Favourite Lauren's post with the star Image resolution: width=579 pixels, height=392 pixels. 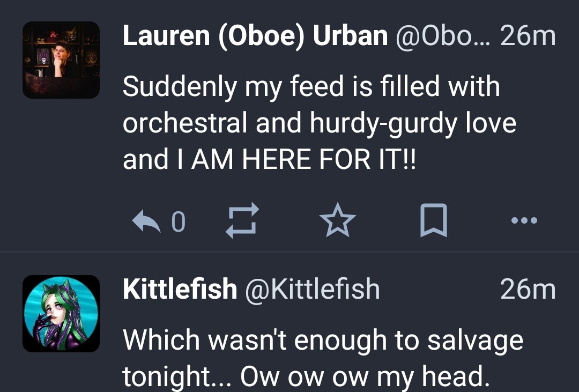pos(337,220)
